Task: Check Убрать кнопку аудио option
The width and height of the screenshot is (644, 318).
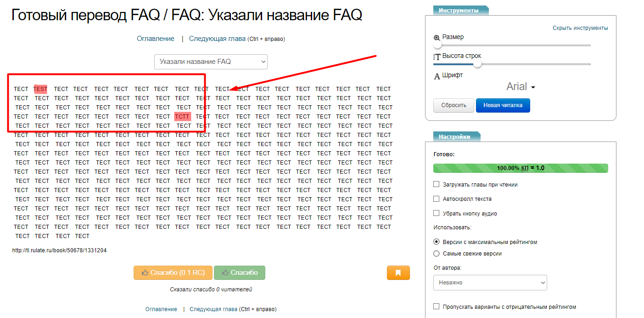Action: [437, 213]
